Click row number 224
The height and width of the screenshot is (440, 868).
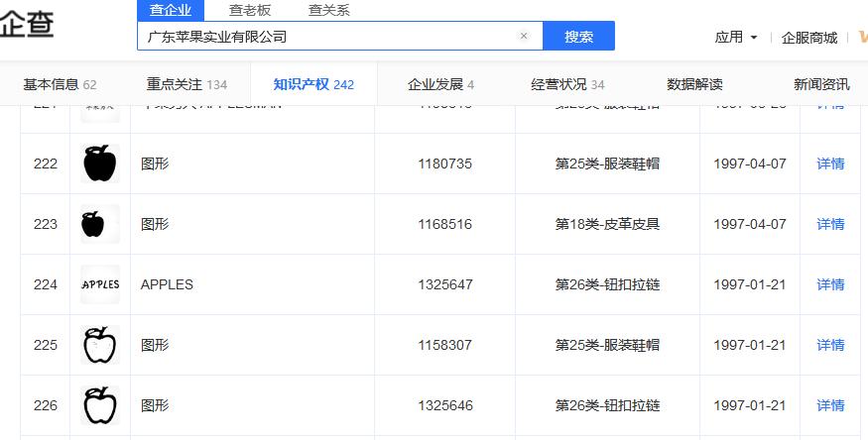pyautogui.click(x=46, y=284)
